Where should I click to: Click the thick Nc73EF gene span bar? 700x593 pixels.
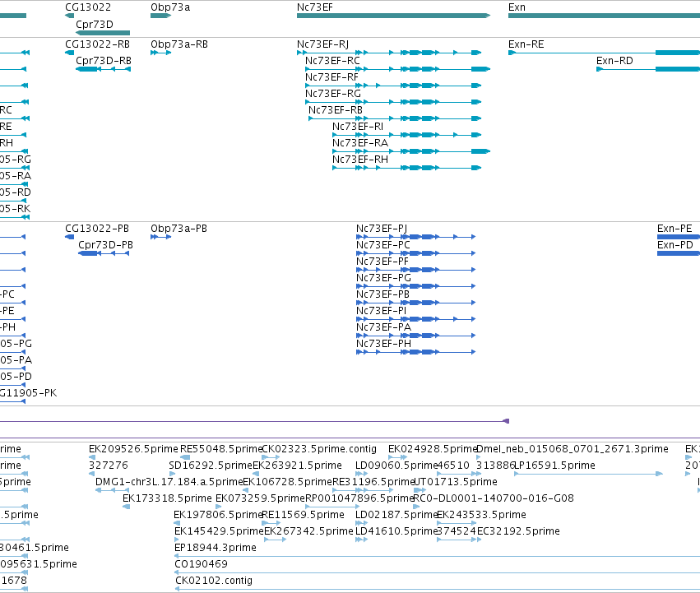point(393,16)
